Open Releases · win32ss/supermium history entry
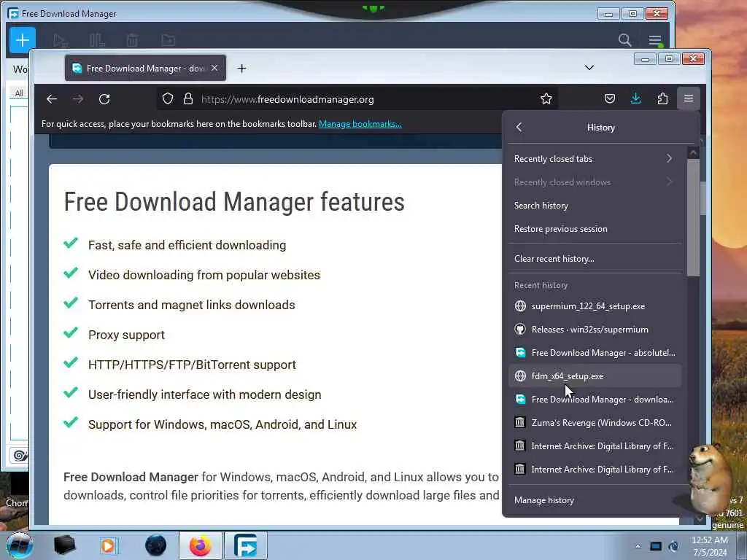This screenshot has height=560, width=747. 594,330
